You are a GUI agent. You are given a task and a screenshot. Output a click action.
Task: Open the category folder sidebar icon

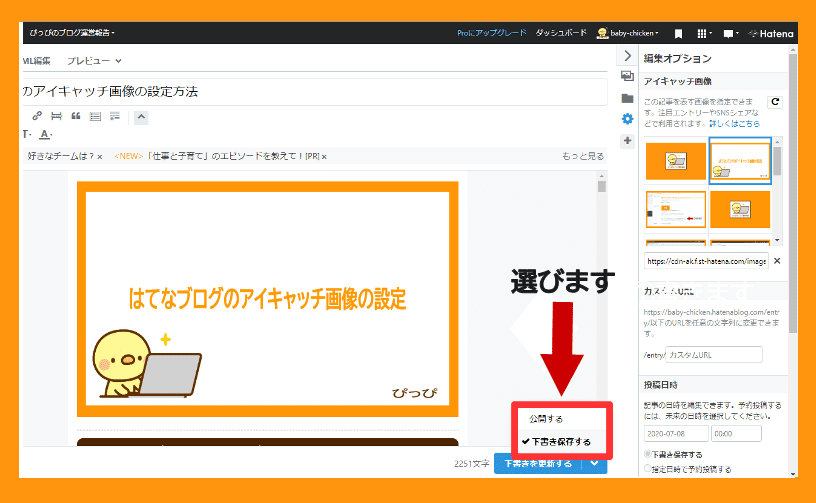pos(628,98)
